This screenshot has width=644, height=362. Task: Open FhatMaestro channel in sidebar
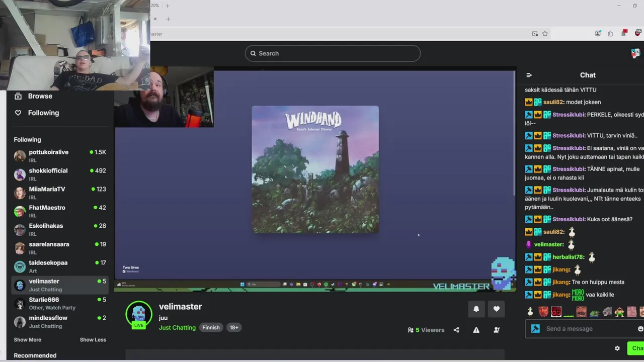pyautogui.click(x=60, y=211)
